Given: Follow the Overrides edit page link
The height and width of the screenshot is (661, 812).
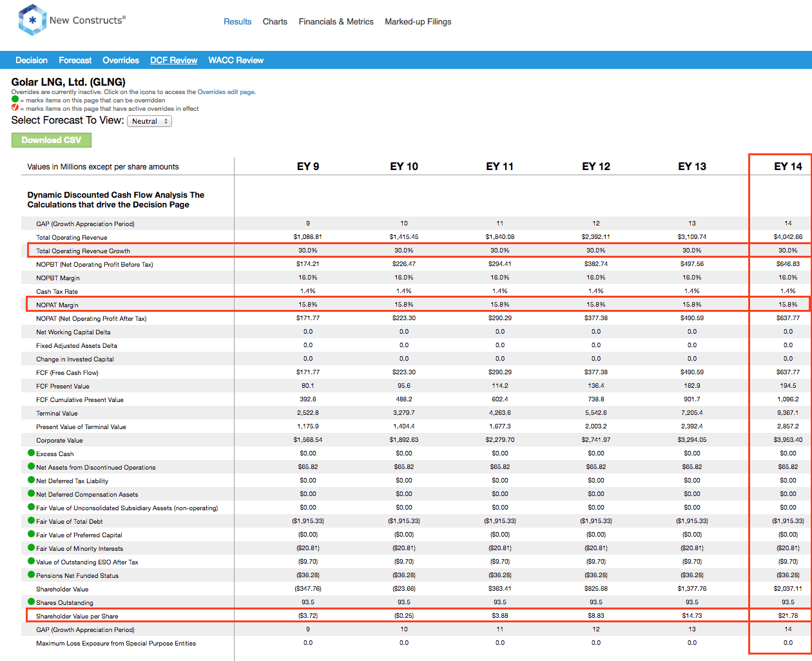Looking at the screenshot, I should click(226, 92).
